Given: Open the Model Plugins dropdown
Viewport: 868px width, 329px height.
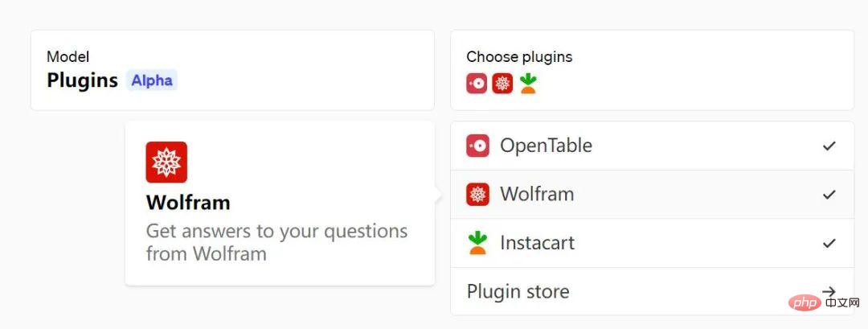Looking at the screenshot, I should (232, 70).
